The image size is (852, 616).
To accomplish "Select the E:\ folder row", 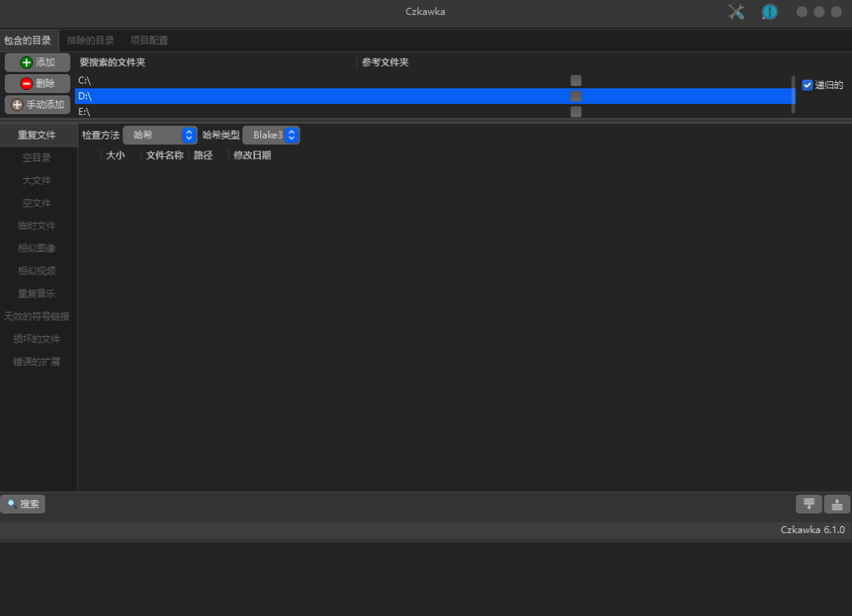I will (x=434, y=112).
